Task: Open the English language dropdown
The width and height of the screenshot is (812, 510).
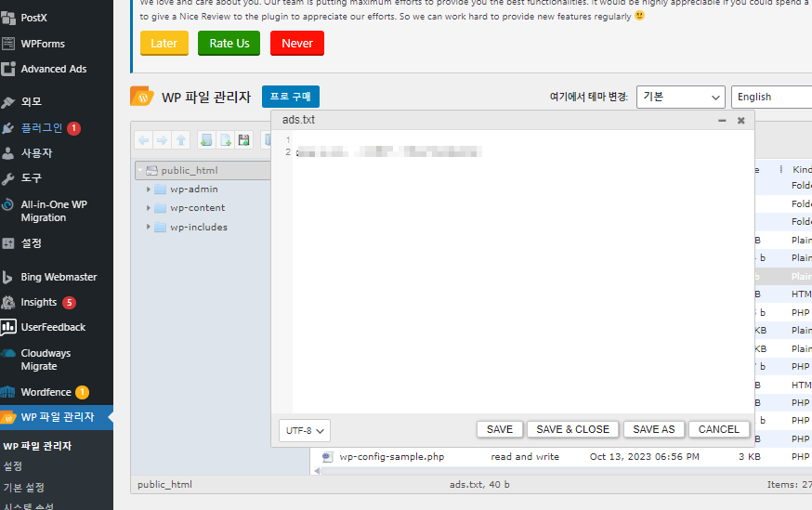Action: 772,97
